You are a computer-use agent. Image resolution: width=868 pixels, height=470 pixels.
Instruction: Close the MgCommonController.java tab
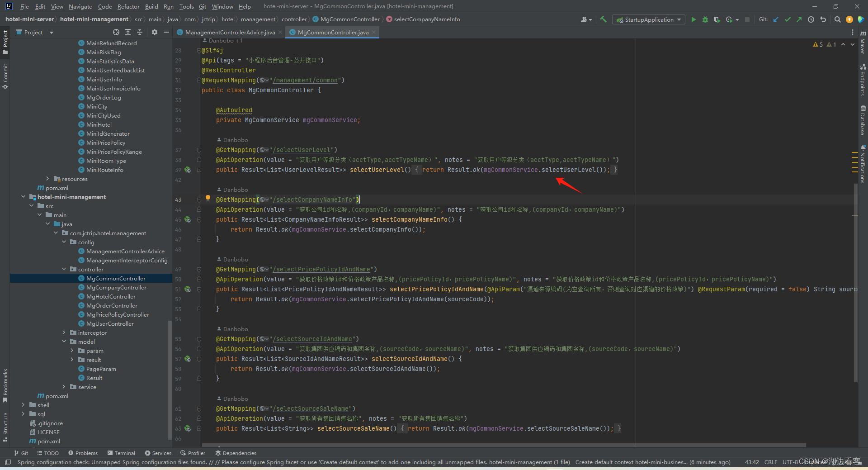(374, 32)
